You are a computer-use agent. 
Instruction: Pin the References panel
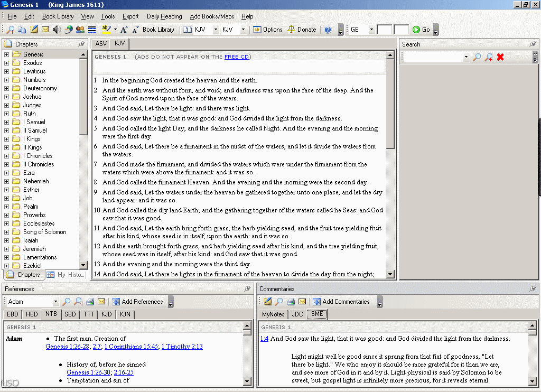click(x=247, y=289)
